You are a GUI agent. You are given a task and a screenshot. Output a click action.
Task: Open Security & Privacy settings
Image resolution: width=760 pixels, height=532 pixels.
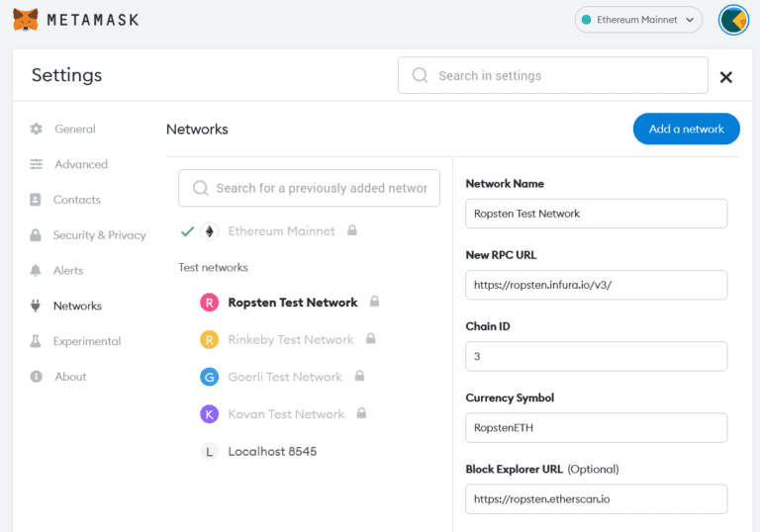(99, 235)
